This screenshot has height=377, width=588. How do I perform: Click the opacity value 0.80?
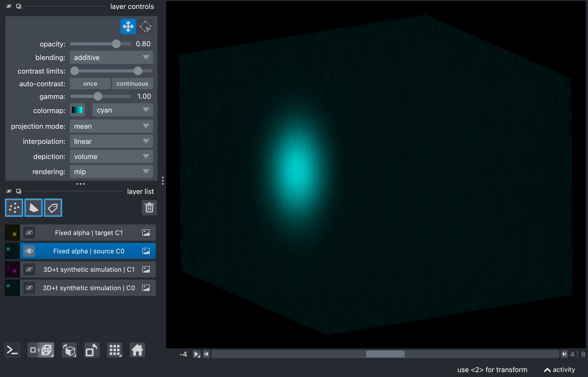(x=143, y=44)
